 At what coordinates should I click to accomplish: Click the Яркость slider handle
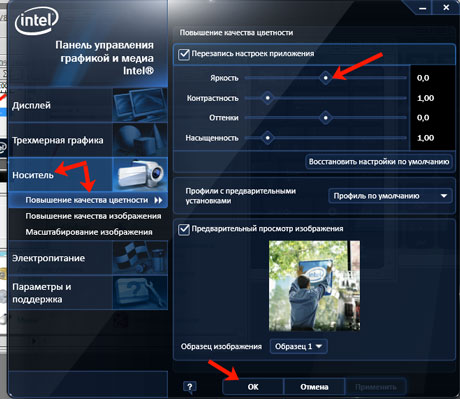click(x=326, y=78)
